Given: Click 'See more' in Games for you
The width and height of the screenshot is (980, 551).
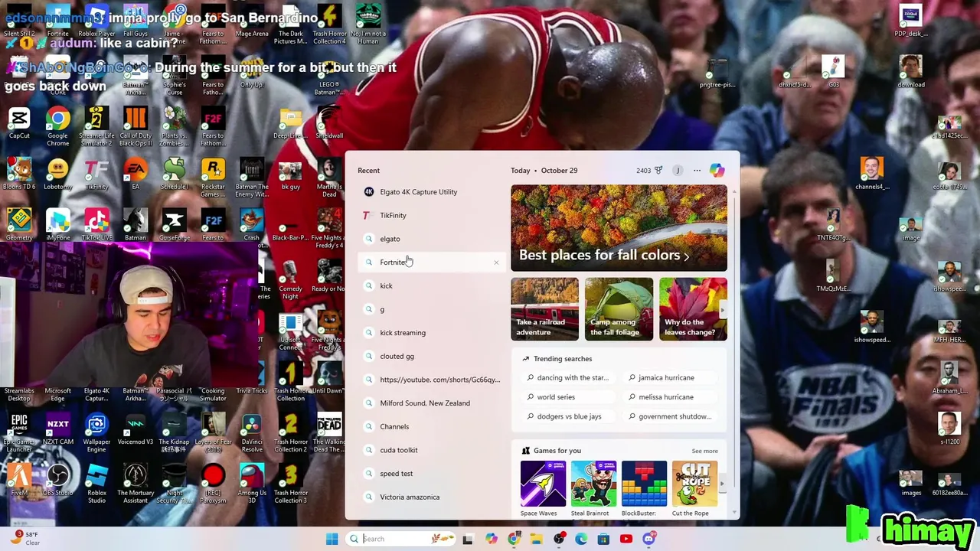Looking at the screenshot, I should (x=704, y=451).
